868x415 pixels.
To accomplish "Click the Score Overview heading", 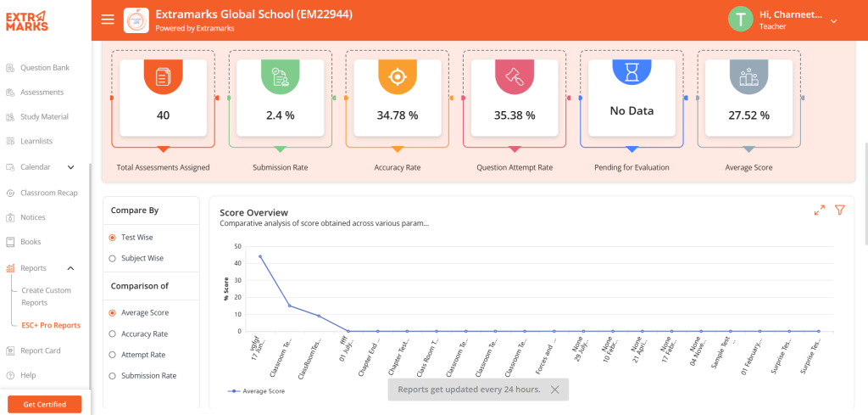I will pyautogui.click(x=254, y=213).
